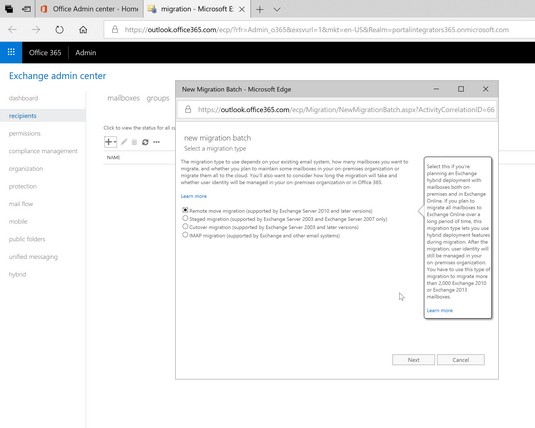Screen dimensions: 535x428
Task: Open Learn more link below migration description
Action: coord(193,196)
